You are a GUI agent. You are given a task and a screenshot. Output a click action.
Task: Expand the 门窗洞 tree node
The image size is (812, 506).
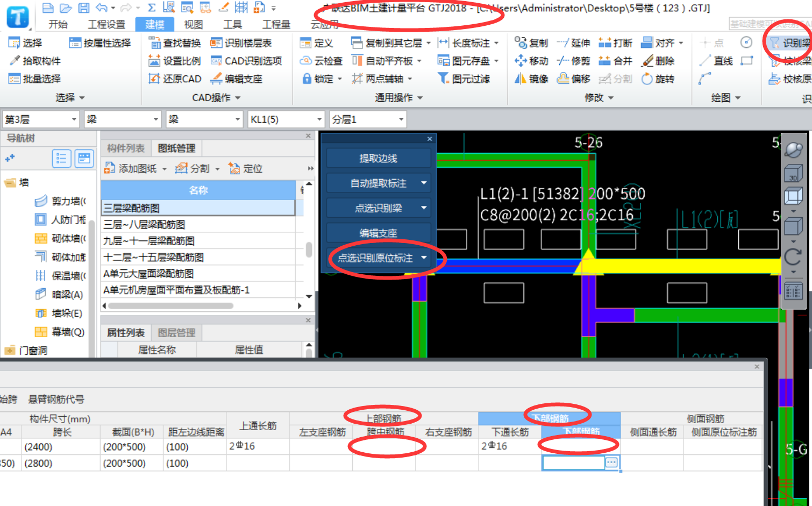10,351
